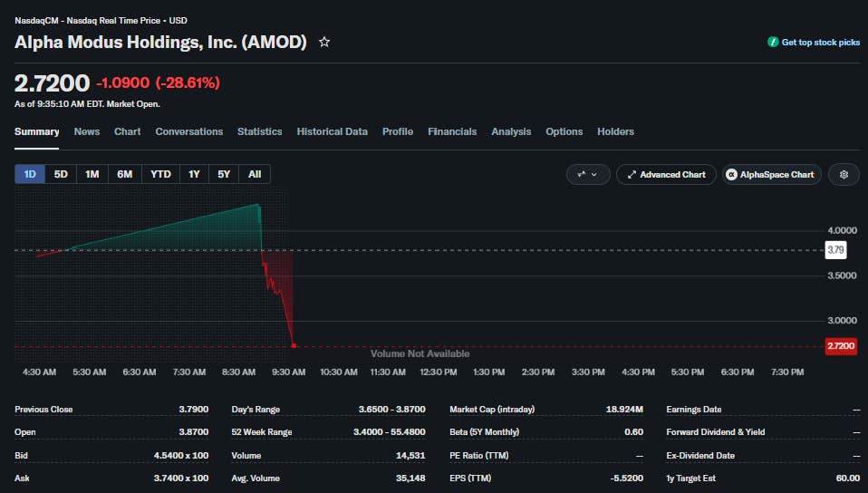Switch to the Statistics tab

click(x=260, y=131)
